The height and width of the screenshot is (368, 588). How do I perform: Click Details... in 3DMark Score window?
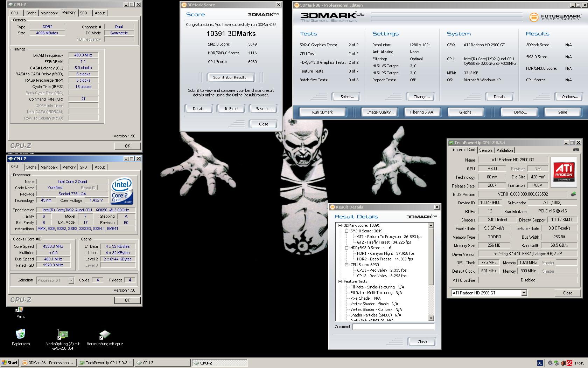pos(200,109)
